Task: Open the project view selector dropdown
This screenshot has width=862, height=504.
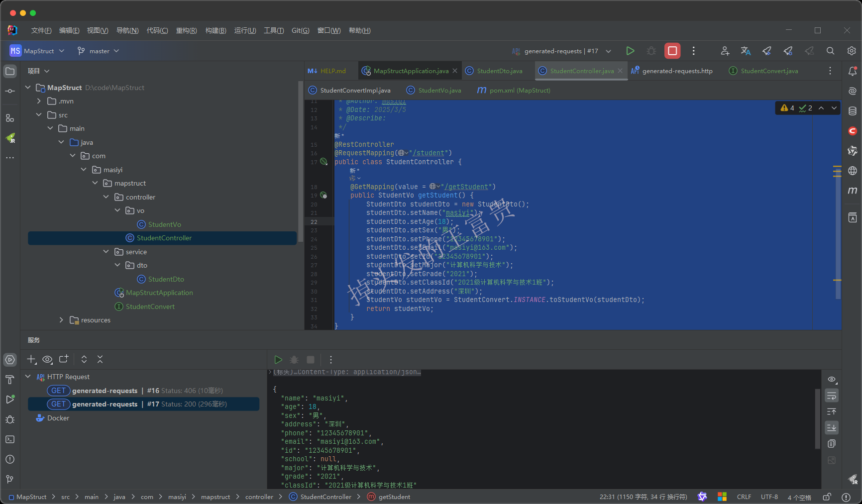Action: [38, 71]
